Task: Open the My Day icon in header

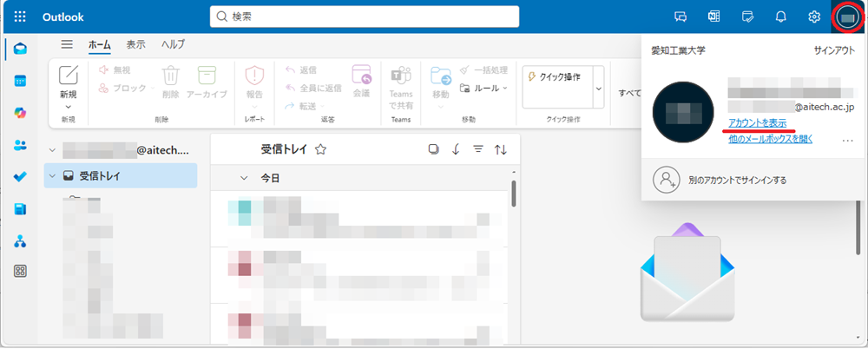Action: [747, 16]
